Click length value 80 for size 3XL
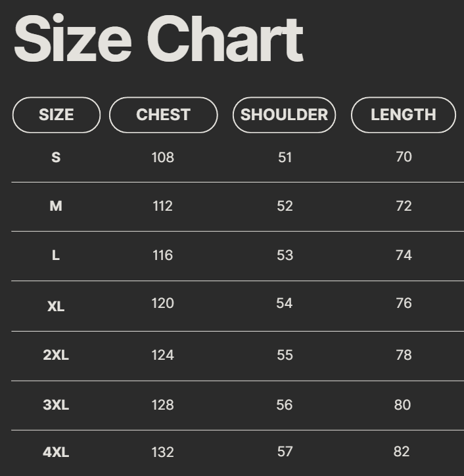This screenshot has width=464, height=476. pos(403,405)
